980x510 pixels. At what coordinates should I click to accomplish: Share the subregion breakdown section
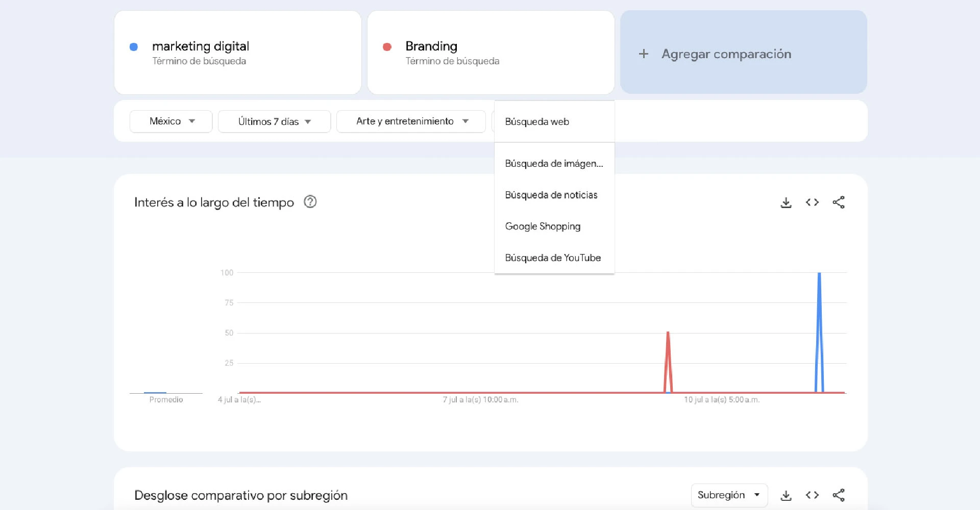click(x=839, y=495)
